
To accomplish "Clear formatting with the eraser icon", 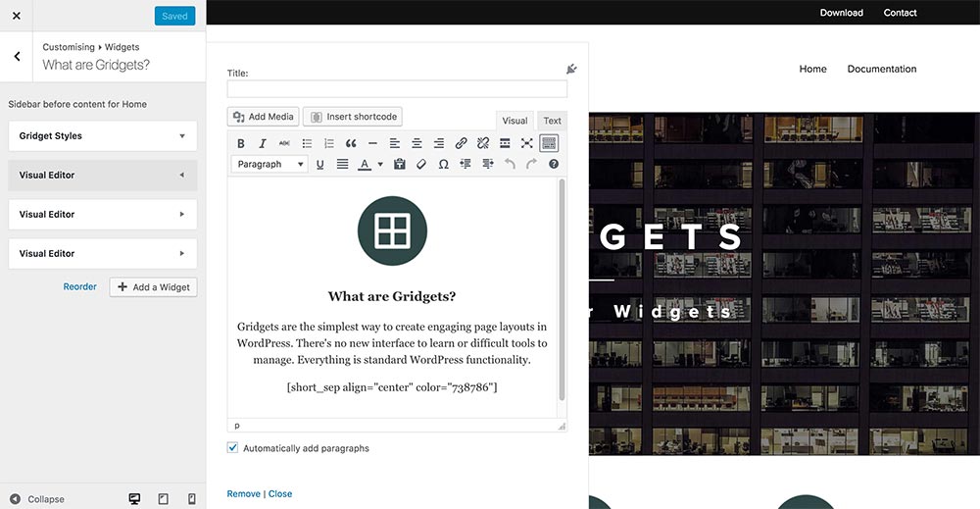I will click(421, 164).
